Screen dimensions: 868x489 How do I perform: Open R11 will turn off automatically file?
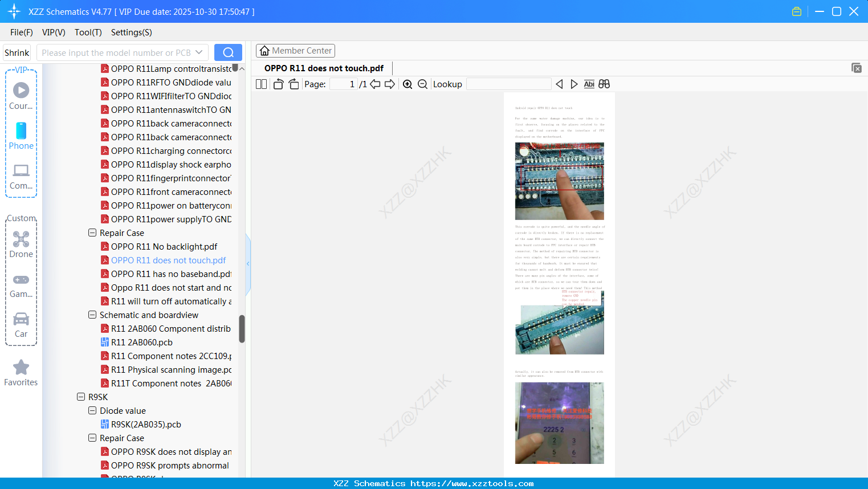click(x=171, y=301)
